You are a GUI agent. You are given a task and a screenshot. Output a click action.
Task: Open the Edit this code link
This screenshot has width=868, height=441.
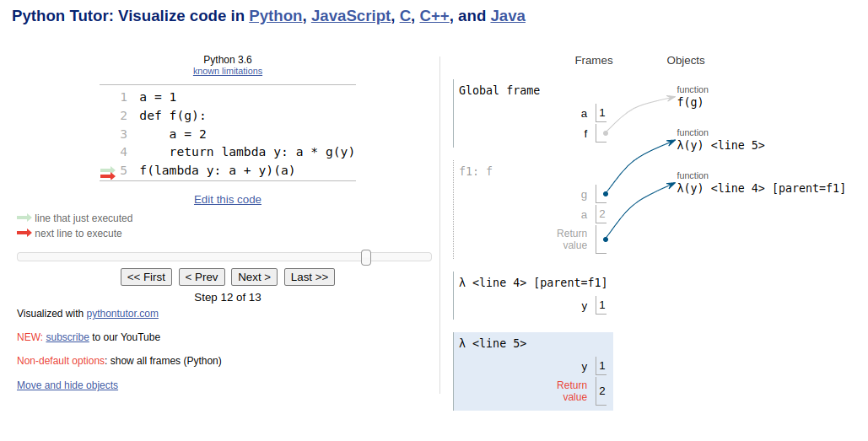(x=228, y=200)
